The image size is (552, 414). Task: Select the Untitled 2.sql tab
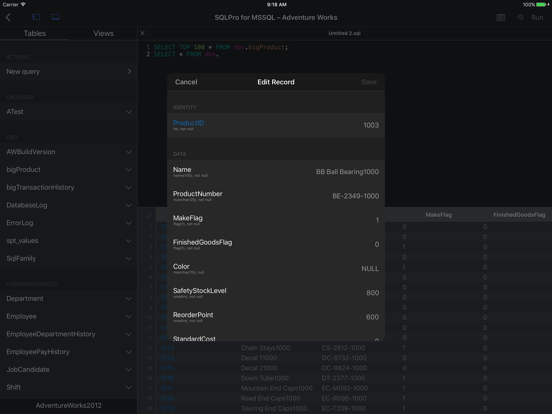click(x=344, y=33)
